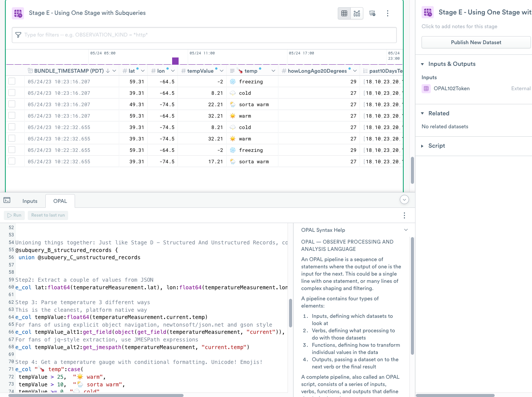This screenshot has height=397, width=532.
Task: Open lon column dropdown menu
Action: coord(173,71)
